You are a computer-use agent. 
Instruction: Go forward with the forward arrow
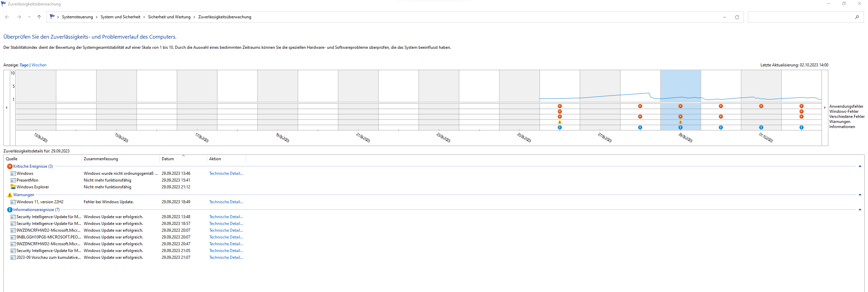coord(19,17)
